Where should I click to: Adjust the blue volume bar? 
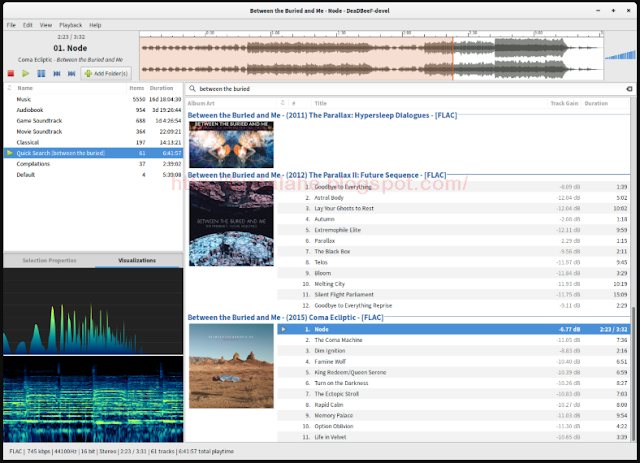[x=620, y=55]
